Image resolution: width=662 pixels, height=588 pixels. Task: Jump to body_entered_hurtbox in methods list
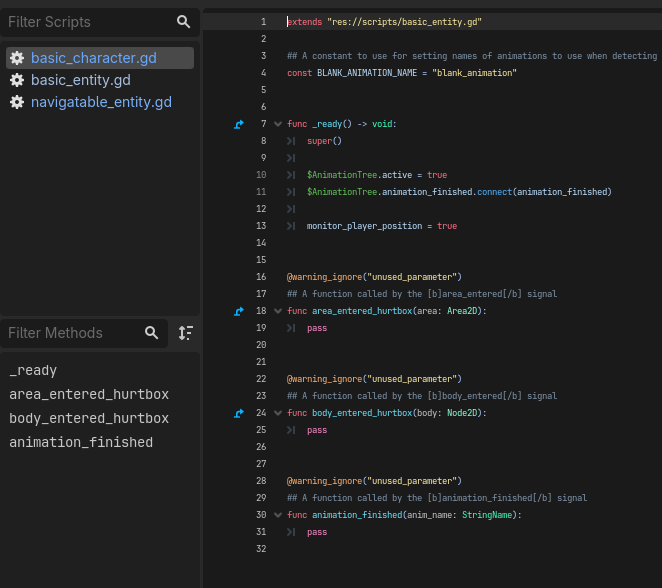[89, 418]
